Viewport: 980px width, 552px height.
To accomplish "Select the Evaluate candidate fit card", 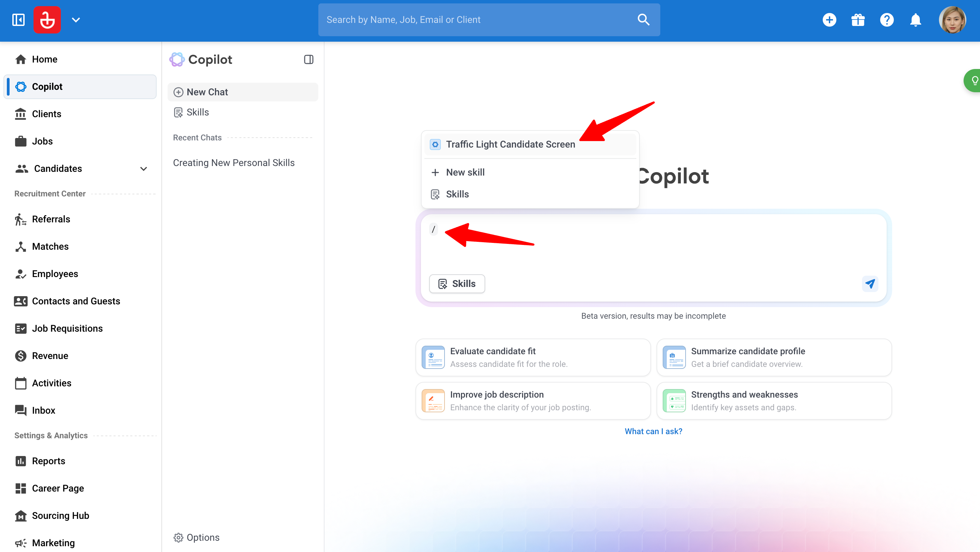I will click(x=533, y=357).
